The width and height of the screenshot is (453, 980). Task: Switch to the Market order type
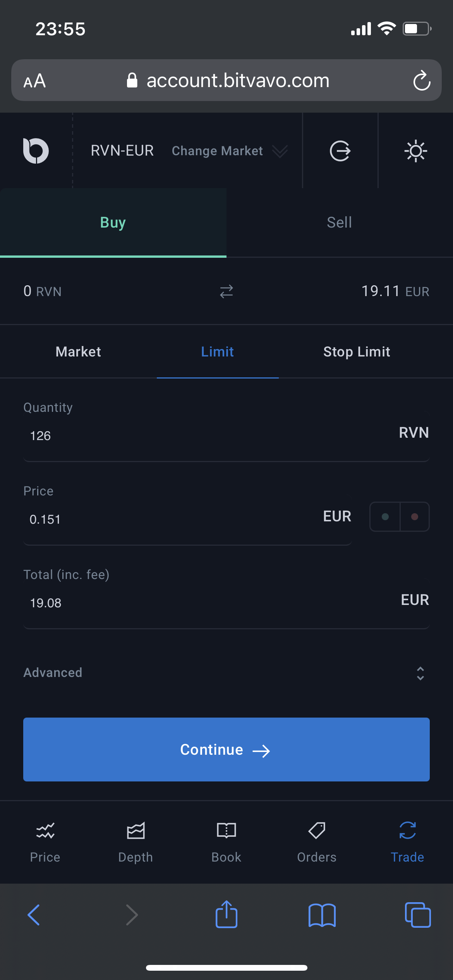click(78, 352)
